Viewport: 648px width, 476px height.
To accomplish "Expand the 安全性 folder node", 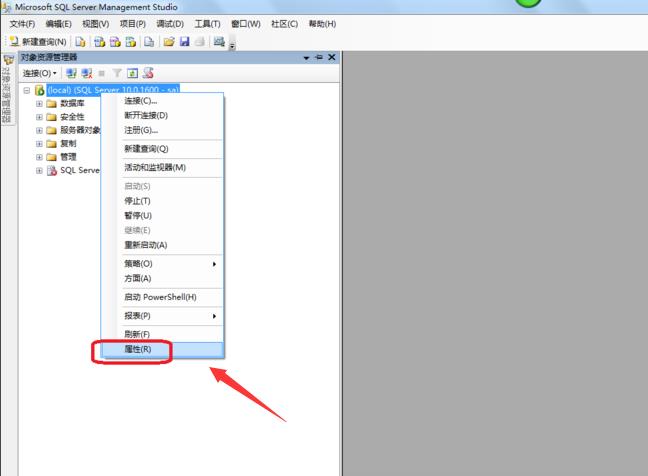I will pos(39,117).
